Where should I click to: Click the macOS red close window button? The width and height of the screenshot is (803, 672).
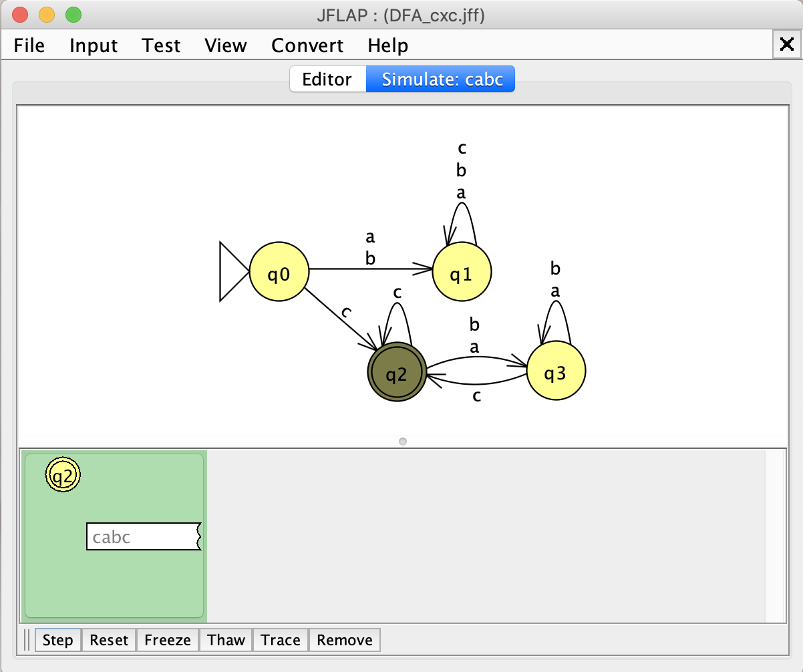coord(21,15)
